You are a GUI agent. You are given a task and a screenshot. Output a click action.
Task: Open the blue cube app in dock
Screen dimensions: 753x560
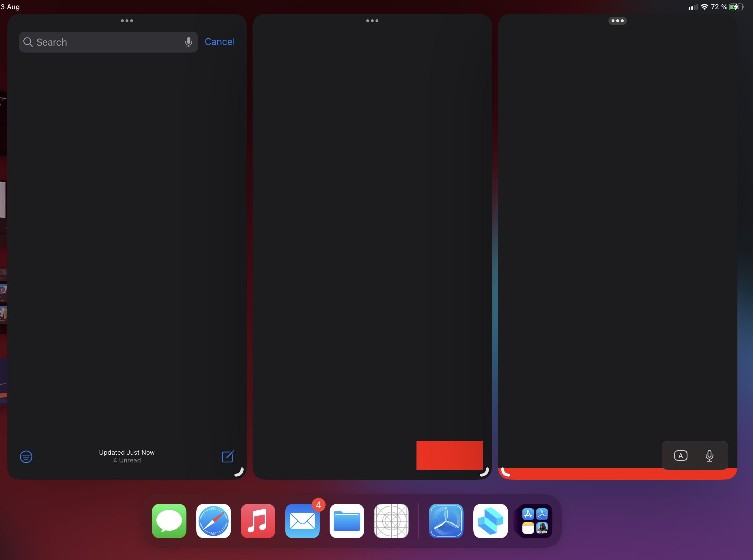tap(490, 521)
